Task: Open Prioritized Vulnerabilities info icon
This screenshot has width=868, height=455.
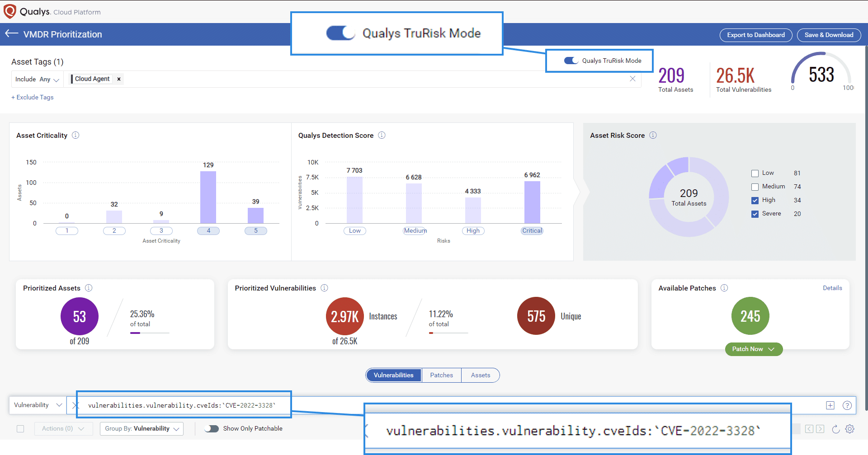Action: click(324, 288)
